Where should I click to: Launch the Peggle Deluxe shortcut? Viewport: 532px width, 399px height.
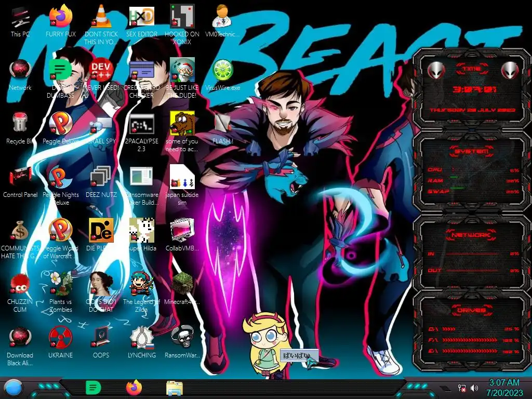(60, 123)
